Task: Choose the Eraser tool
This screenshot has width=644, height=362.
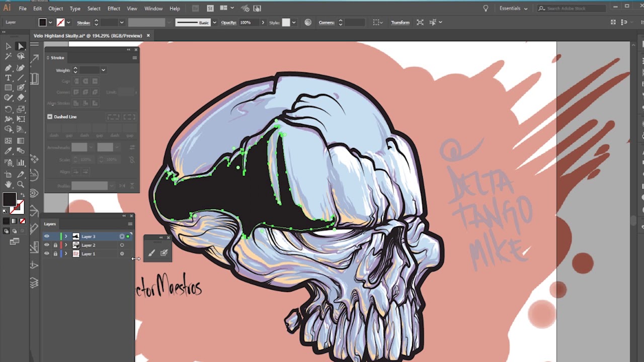Action: pyautogui.click(x=21, y=98)
